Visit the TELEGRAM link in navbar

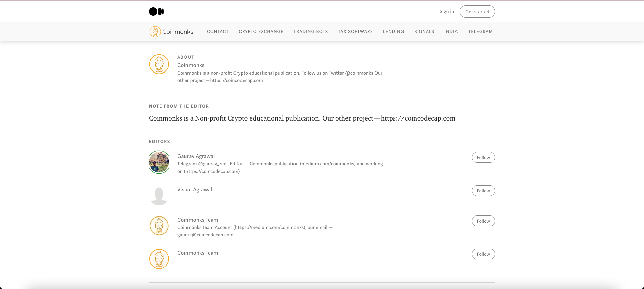480,32
